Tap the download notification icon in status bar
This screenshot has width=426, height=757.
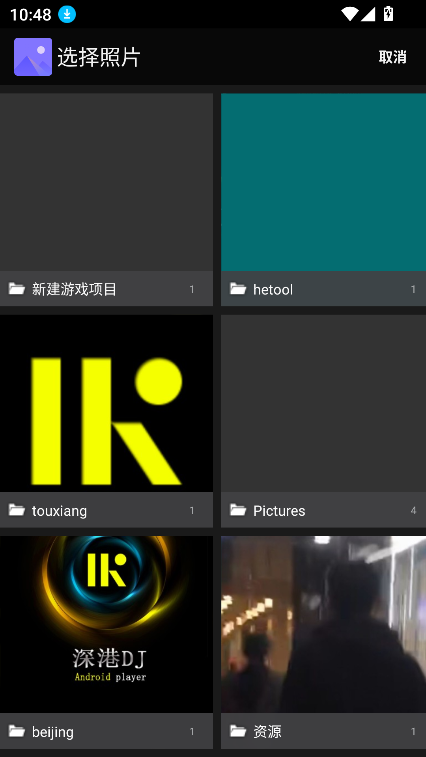click(x=67, y=14)
